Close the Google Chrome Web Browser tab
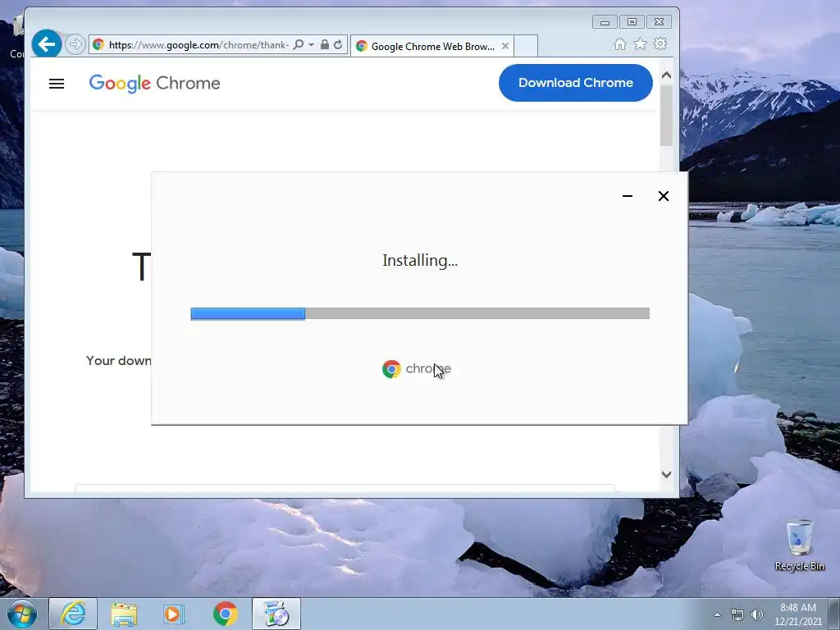This screenshot has height=630, width=840. click(504, 46)
